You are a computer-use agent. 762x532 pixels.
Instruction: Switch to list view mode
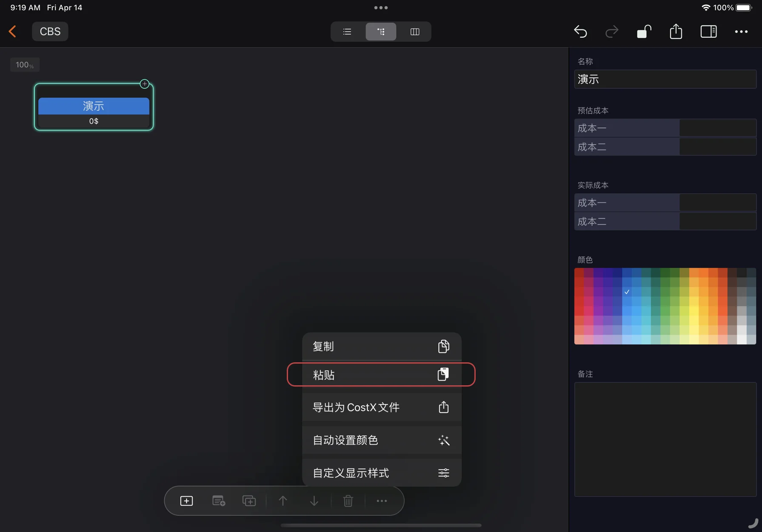click(x=347, y=31)
